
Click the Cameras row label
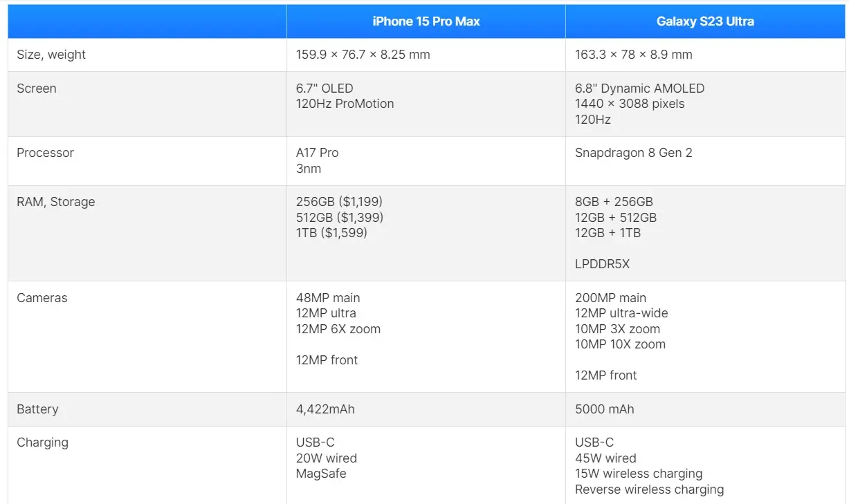[42, 298]
